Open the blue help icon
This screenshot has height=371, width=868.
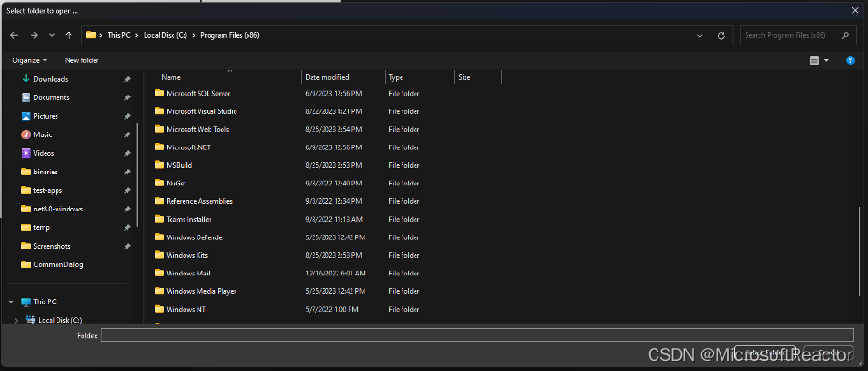point(850,60)
